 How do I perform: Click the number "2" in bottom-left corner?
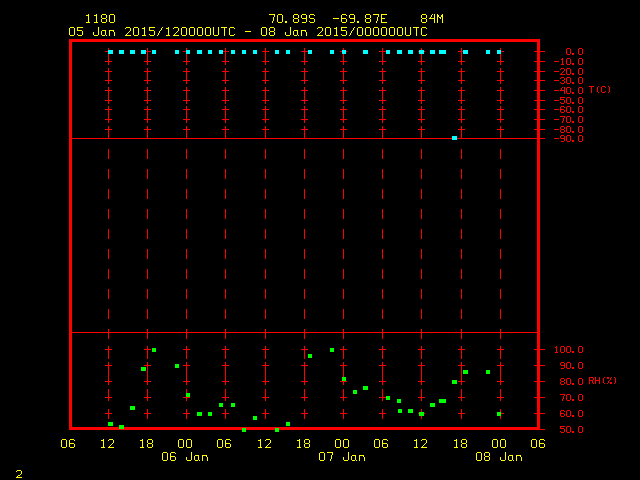click(18, 471)
